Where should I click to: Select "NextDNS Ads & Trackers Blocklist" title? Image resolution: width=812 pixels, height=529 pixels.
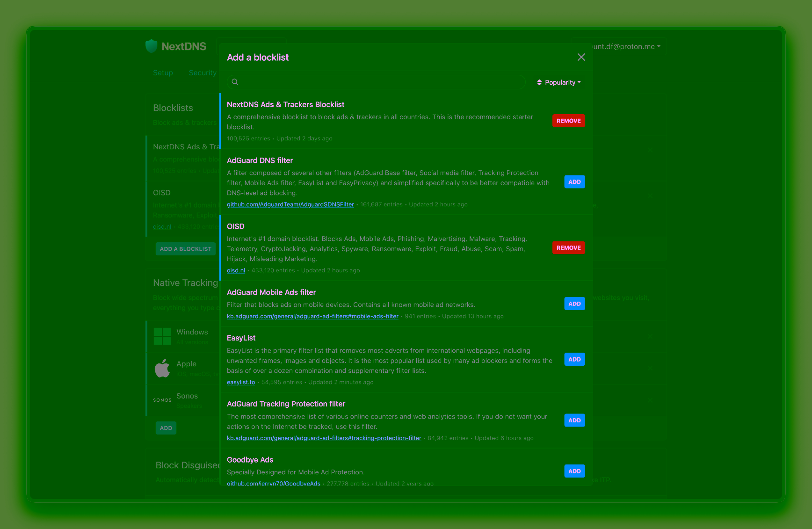click(285, 105)
